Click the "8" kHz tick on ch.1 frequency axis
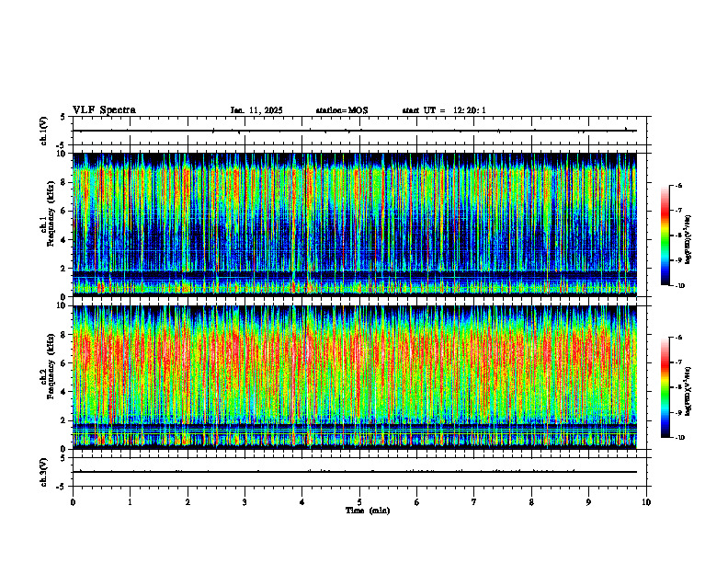 pos(63,182)
